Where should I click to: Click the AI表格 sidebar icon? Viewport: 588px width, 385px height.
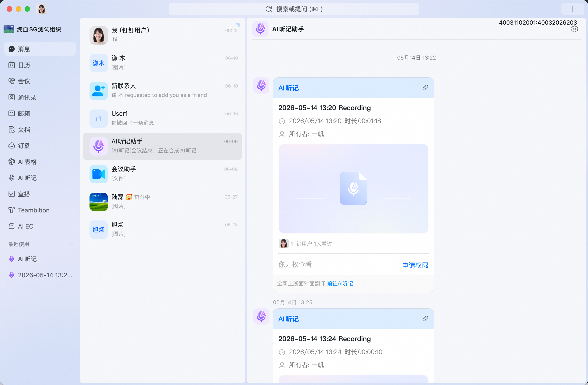[x=12, y=162]
